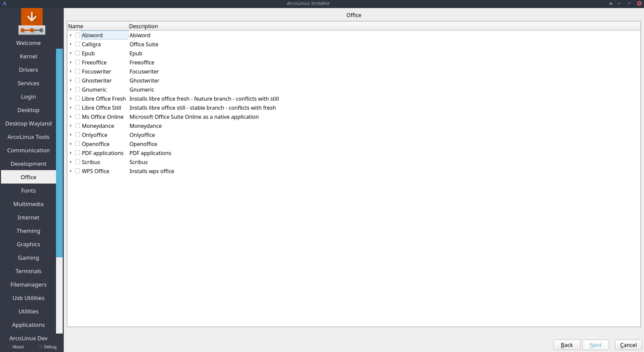
Task: Open the Development step
Action: point(29,164)
